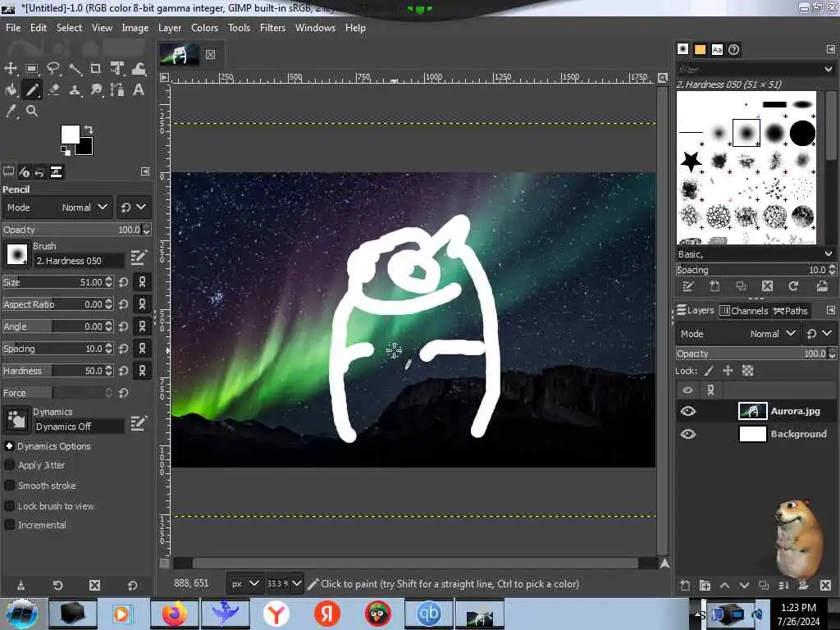Toggle lock pixels for the layer
The image size is (840, 630).
coord(708,370)
